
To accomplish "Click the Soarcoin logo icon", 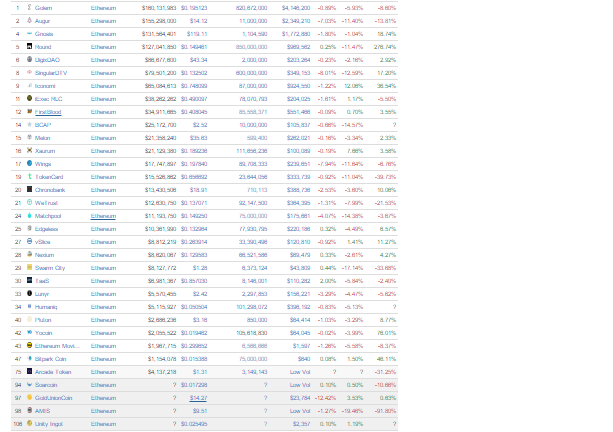I will [29, 384].
